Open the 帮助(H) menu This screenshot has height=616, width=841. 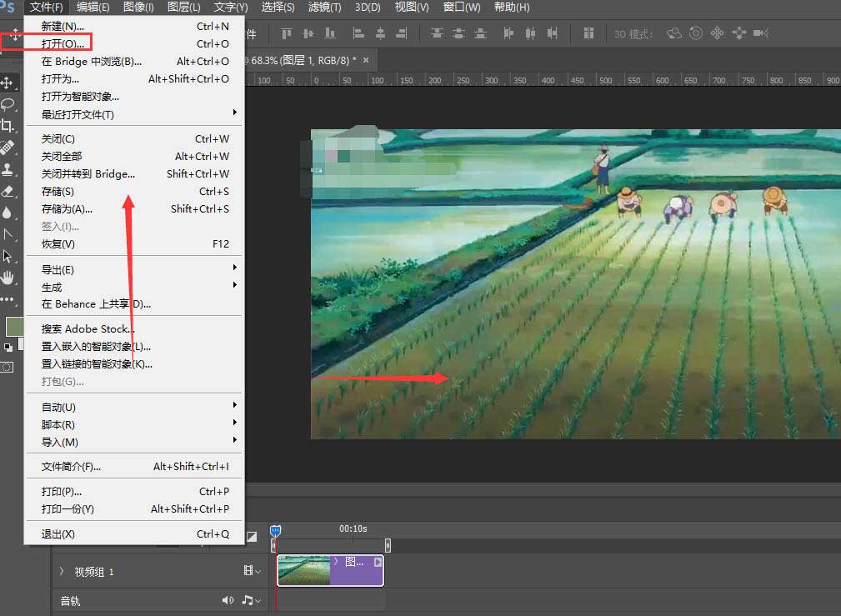pyautogui.click(x=512, y=7)
